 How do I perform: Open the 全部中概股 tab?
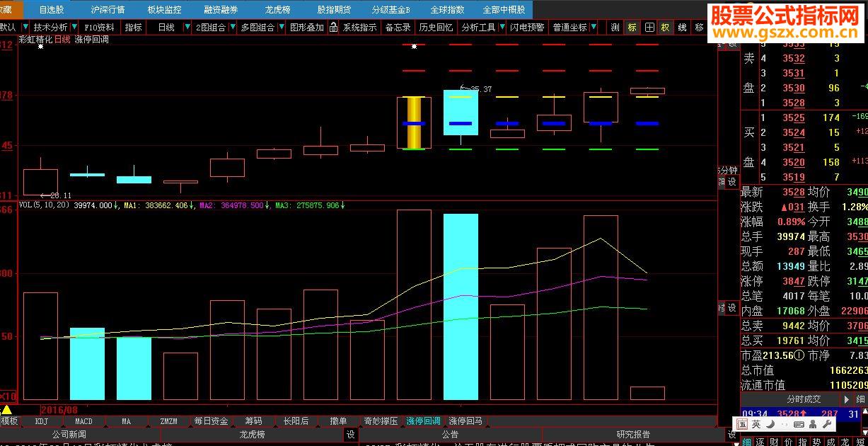coord(504,10)
